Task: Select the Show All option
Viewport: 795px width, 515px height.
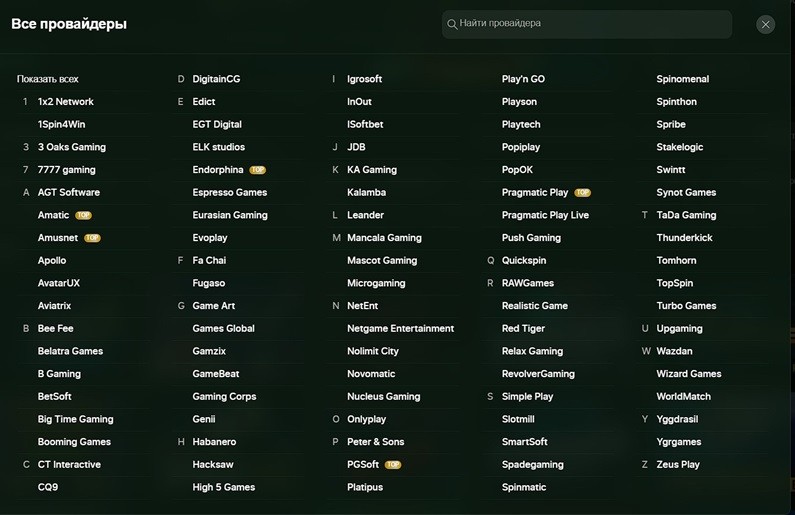Action: click(x=47, y=79)
